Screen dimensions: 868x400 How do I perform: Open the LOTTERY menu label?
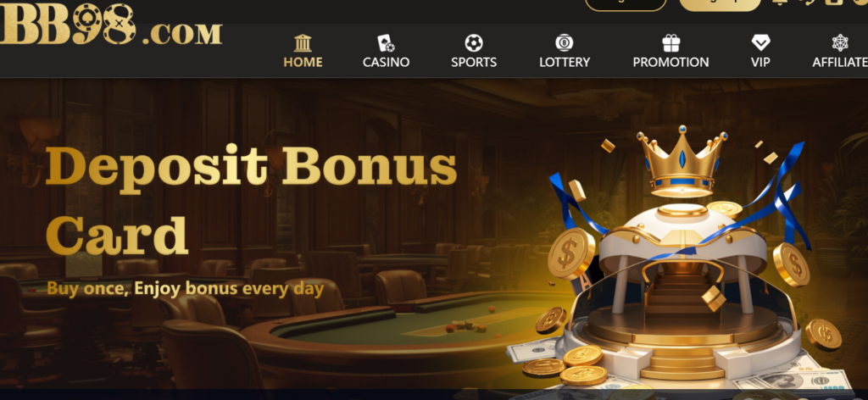(565, 63)
